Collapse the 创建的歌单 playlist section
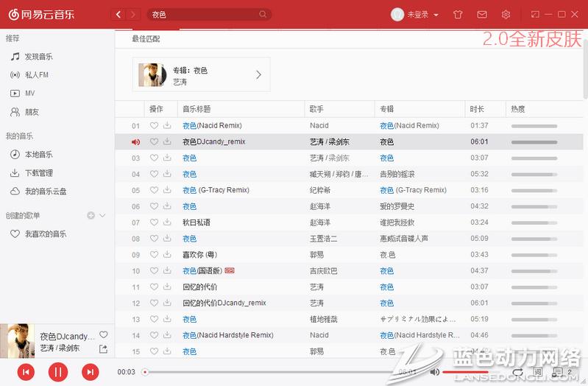The image size is (588, 386). tap(103, 215)
